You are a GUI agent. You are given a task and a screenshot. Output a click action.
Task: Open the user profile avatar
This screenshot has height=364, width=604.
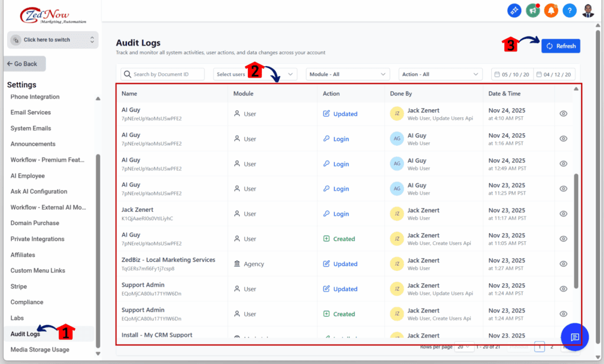coord(588,10)
